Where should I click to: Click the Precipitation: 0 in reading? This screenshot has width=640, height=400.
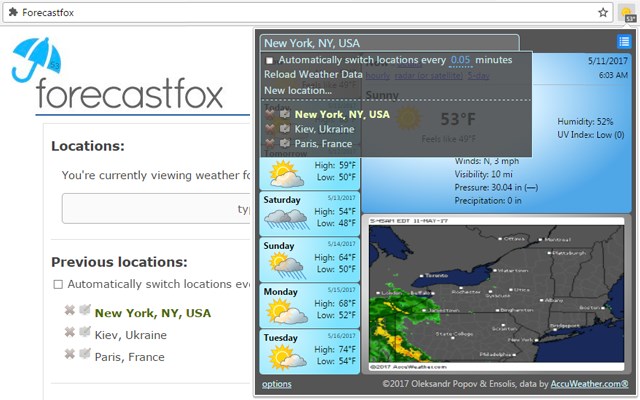[488, 201]
